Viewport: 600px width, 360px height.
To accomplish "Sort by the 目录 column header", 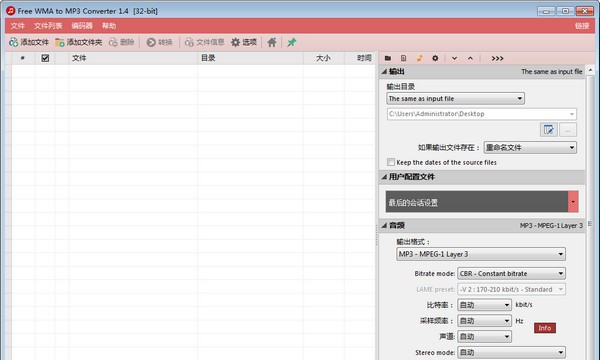I will 251,58.
